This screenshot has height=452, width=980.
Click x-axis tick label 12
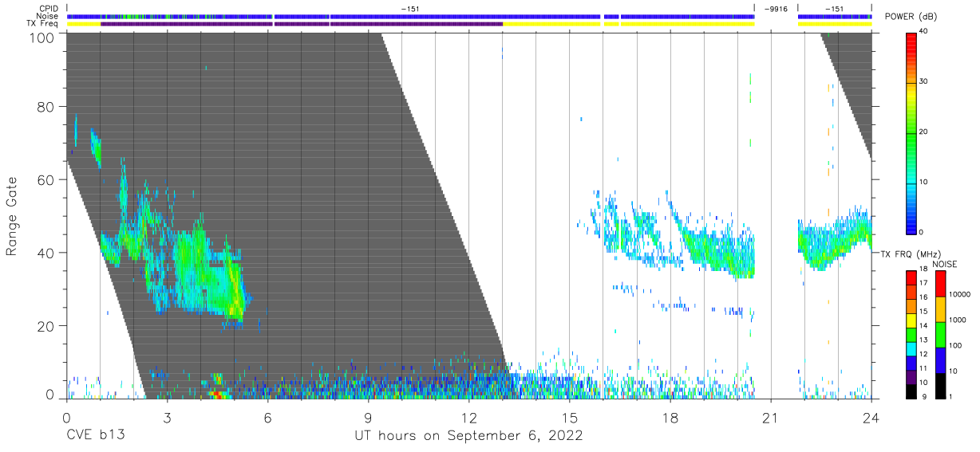[468, 416]
